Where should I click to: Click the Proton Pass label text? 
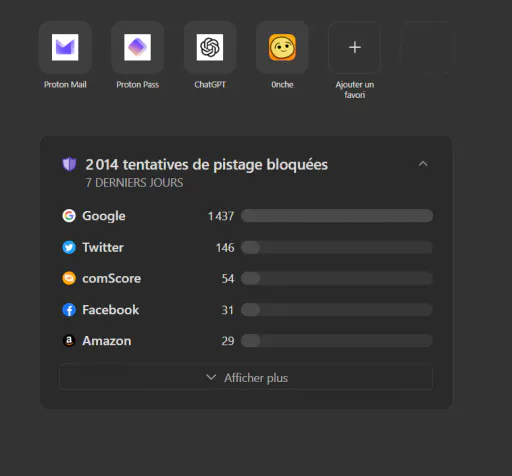point(137,85)
